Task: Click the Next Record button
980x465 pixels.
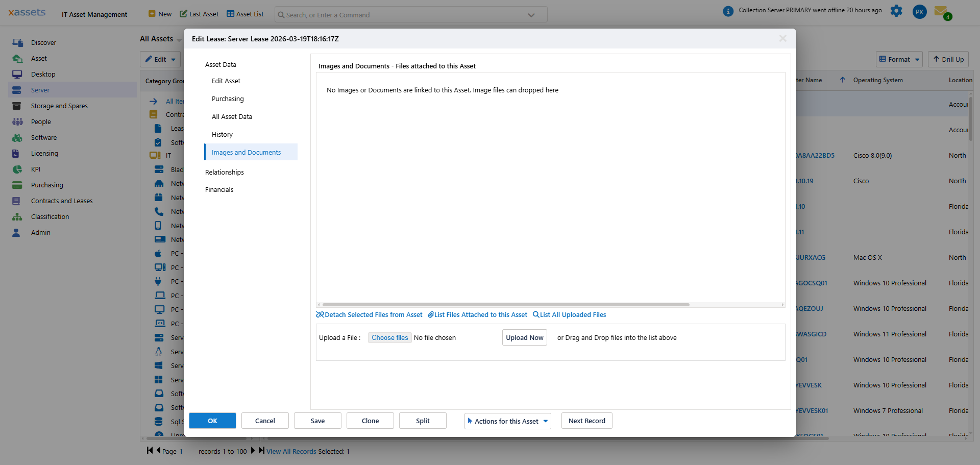Action: (x=586, y=421)
